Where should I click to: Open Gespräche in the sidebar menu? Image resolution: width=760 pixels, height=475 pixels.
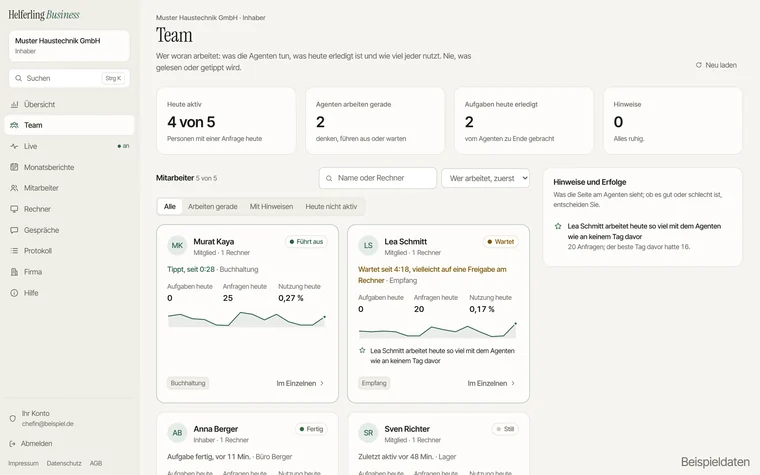tap(69, 230)
